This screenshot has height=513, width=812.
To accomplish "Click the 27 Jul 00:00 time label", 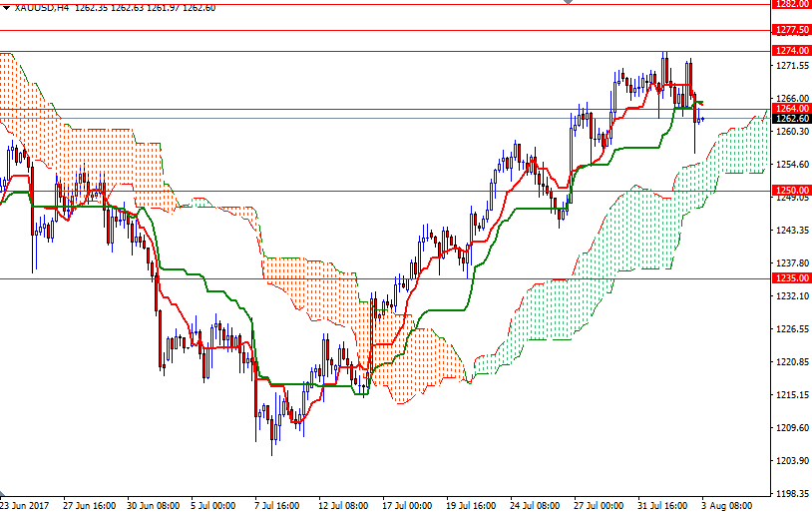I will click(x=599, y=505).
